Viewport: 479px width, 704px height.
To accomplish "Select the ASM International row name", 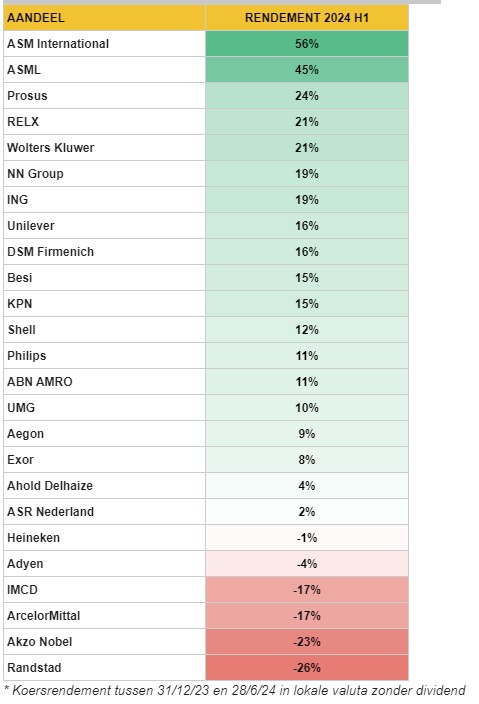I will pyautogui.click(x=104, y=44).
